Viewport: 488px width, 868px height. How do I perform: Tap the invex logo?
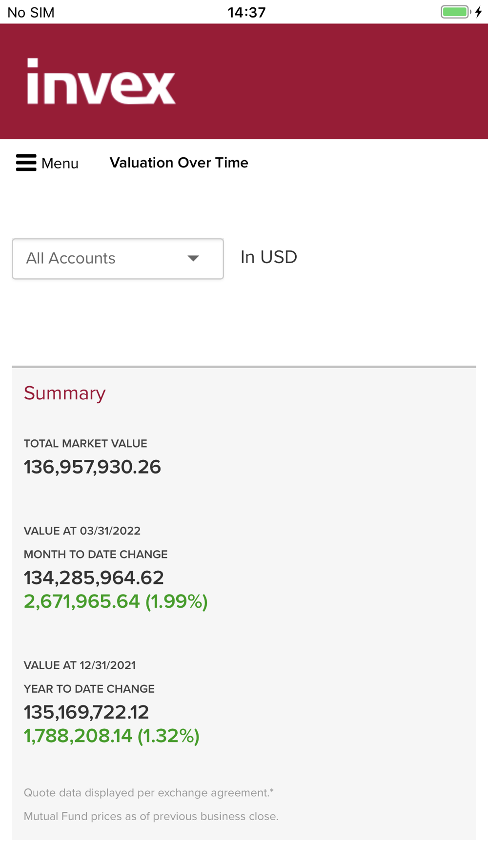pyautogui.click(x=101, y=82)
